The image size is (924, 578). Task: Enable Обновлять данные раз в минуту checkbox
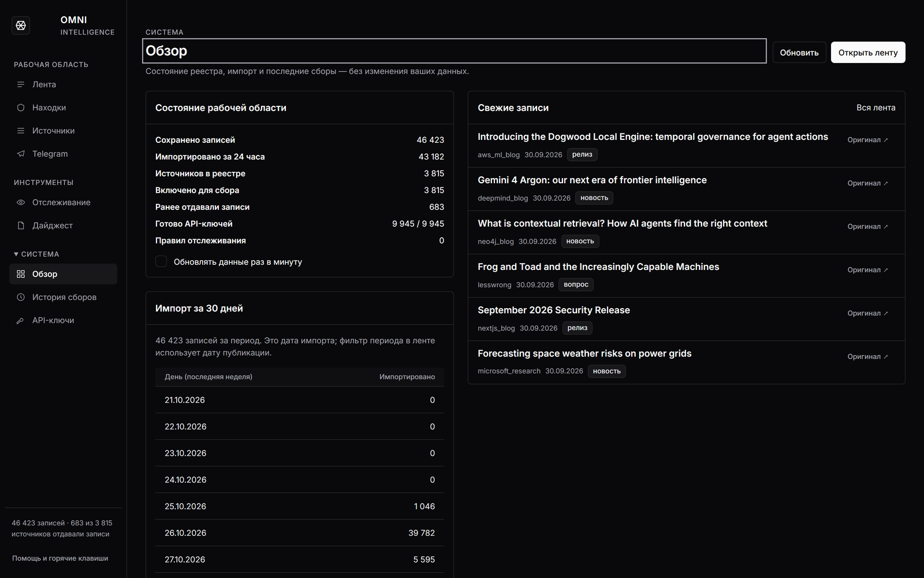161,262
